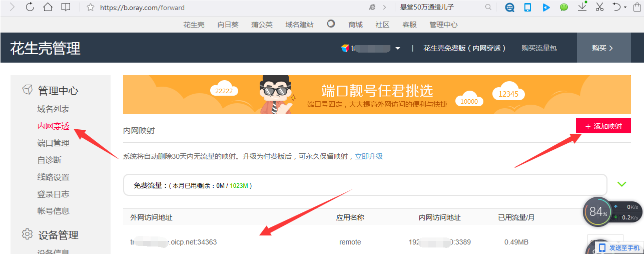Click the cube icon beside 管理中心
The height and width of the screenshot is (254, 644).
pyautogui.click(x=28, y=90)
